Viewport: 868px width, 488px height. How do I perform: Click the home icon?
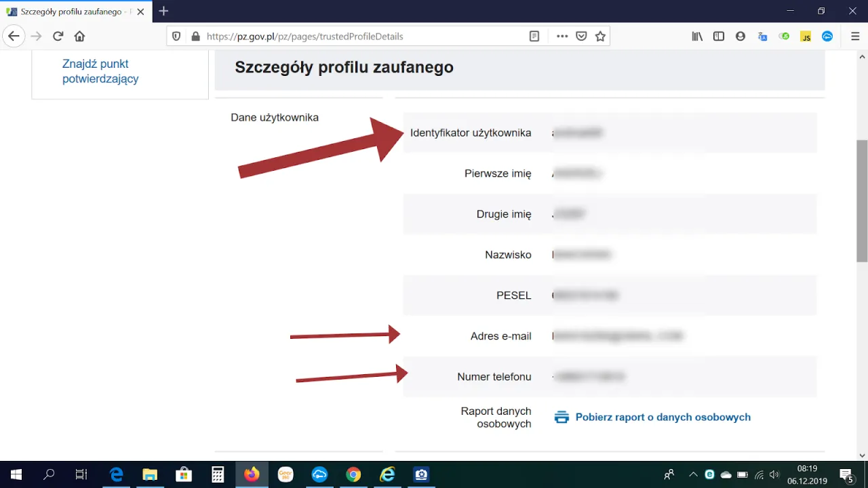80,36
